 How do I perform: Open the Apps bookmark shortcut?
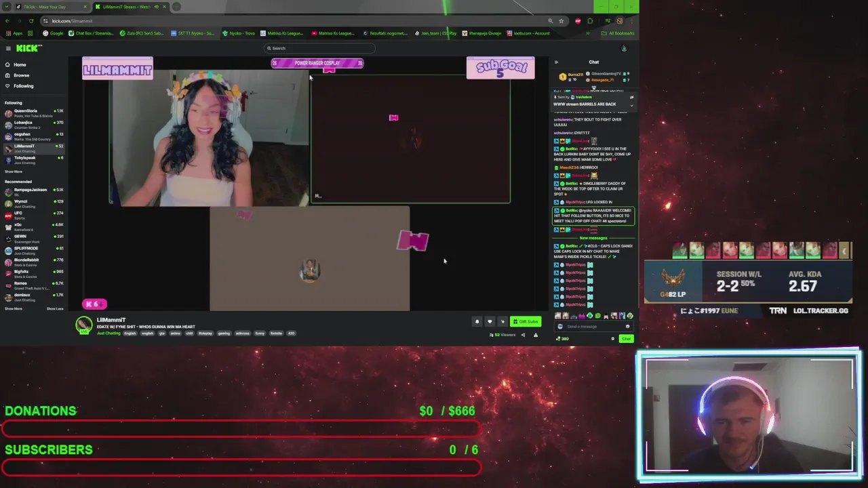pyautogui.click(x=14, y=33)
